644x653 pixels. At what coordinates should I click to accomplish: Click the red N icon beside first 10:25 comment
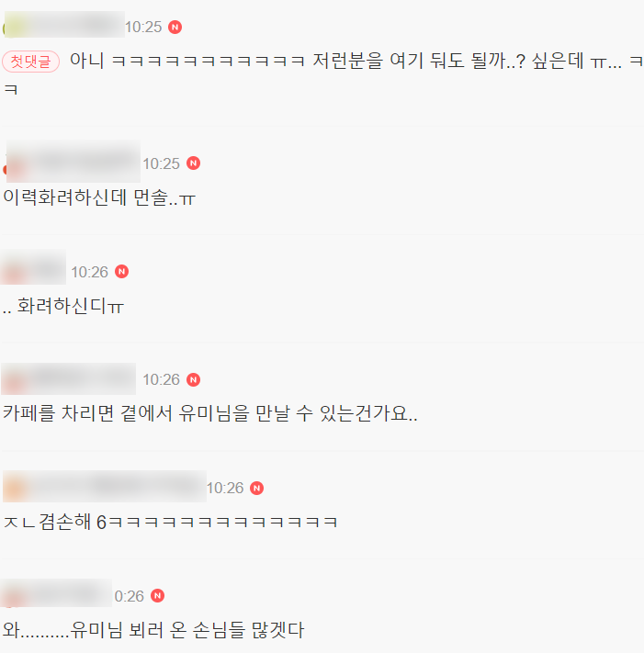coord(175,27)
